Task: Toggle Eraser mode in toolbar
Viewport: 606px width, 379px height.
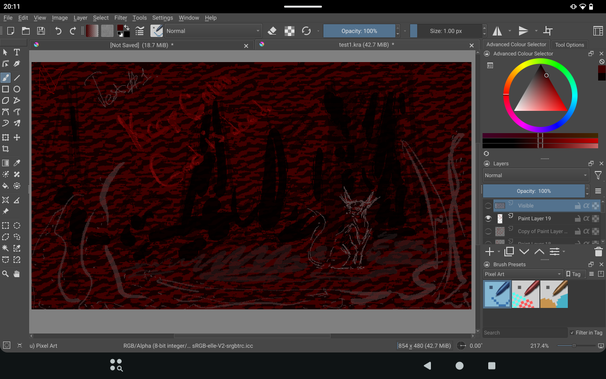Action: [272, 31]
